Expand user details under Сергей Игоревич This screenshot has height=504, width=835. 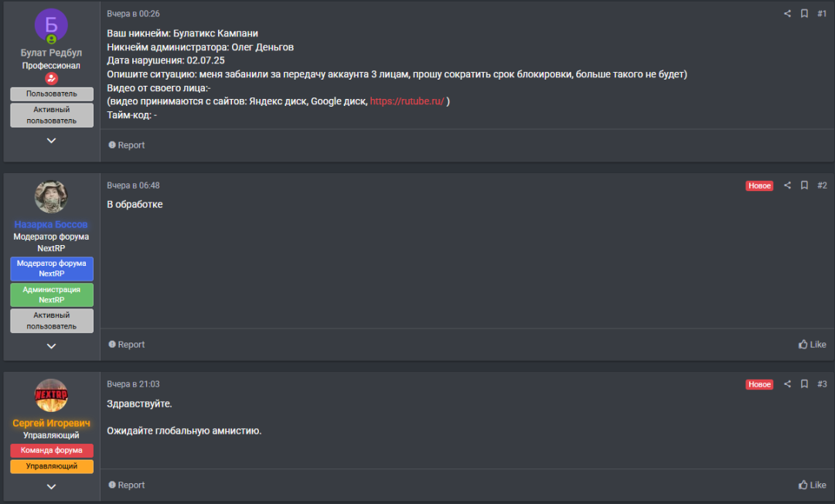click(51, 486)
